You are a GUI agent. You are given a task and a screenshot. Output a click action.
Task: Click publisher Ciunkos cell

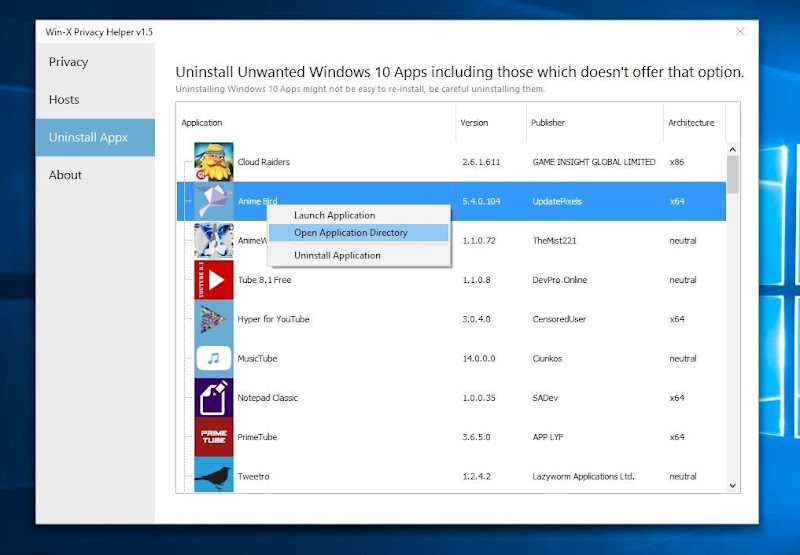(547, 358)
